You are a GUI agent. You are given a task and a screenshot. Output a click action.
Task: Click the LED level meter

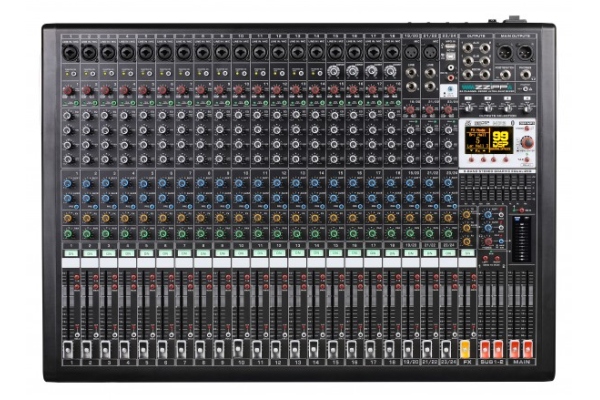522,240
